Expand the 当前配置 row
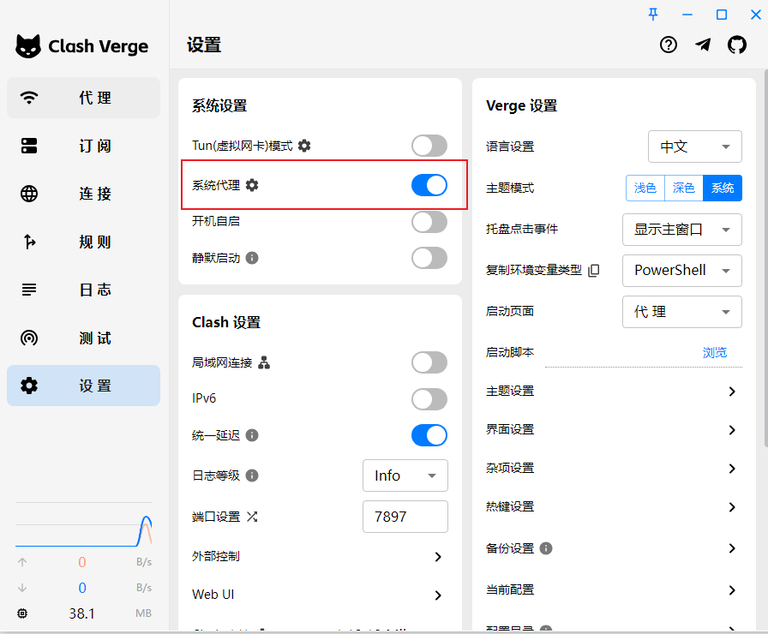This screenshot has width=768, height=634. point(614,590)
